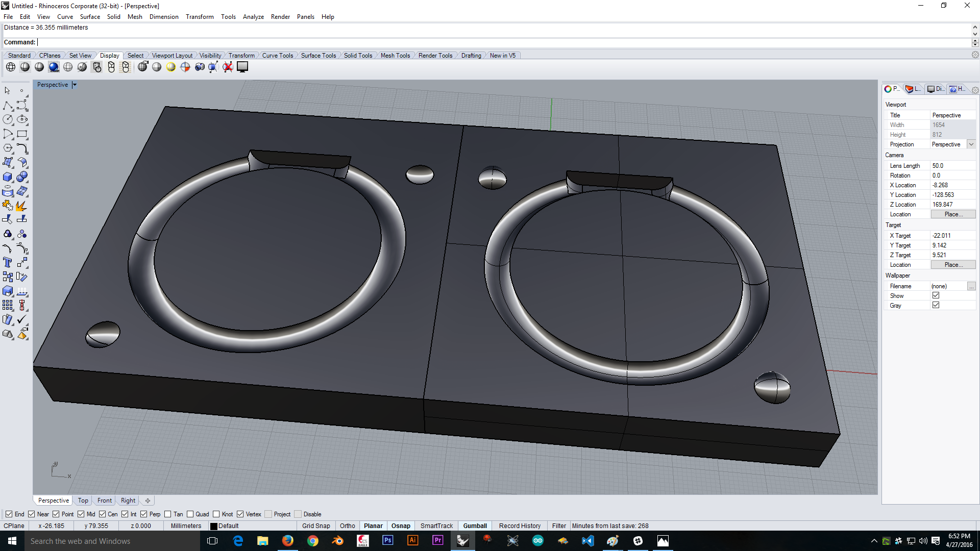Open the monitor display options icon
Screen dimensions: 980x551
pos(242,67)
